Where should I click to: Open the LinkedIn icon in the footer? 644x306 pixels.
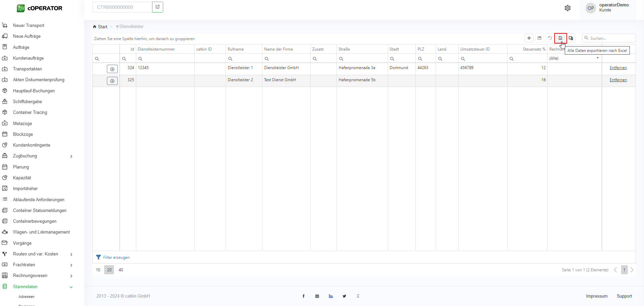point(331,296)
